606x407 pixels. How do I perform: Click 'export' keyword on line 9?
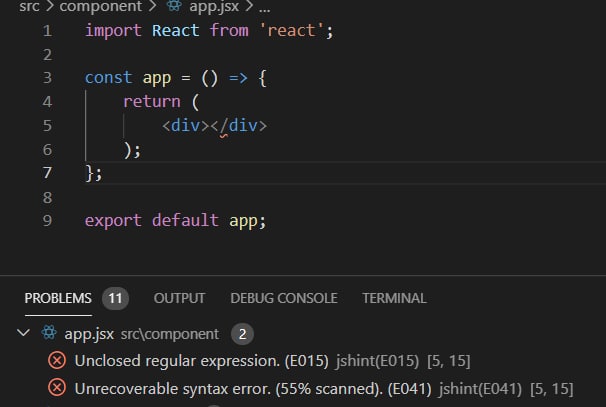click(113, 221)
